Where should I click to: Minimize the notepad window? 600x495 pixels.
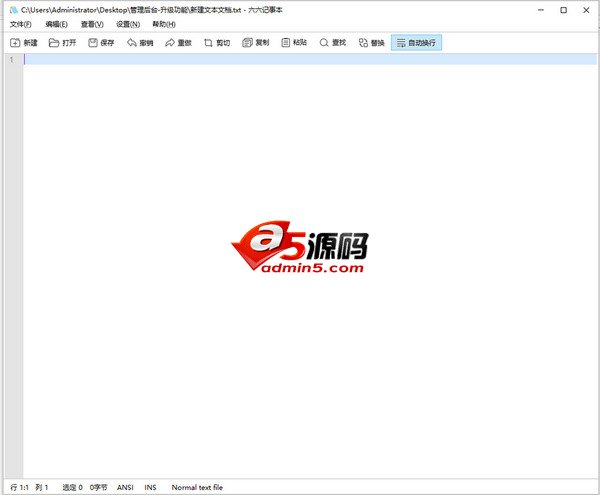pyautogui.click(x=541, y=10)
